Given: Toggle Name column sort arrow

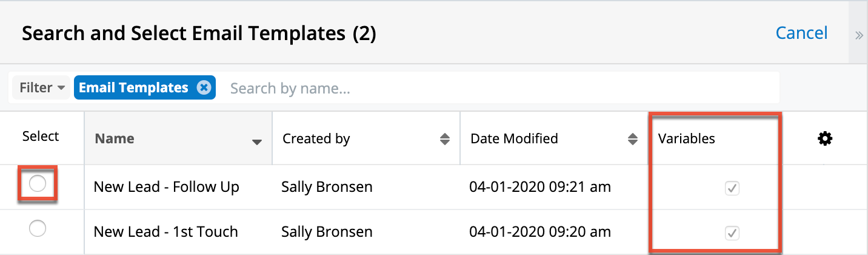Looking at the screenshot, I should tap(257, 142).
